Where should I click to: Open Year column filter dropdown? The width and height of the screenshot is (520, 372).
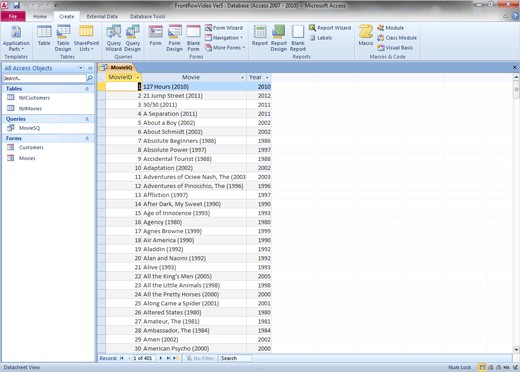point(267,77)
